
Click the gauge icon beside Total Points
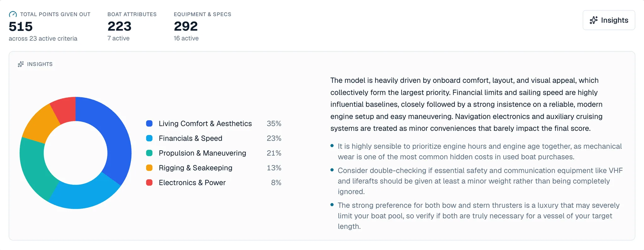13,14
